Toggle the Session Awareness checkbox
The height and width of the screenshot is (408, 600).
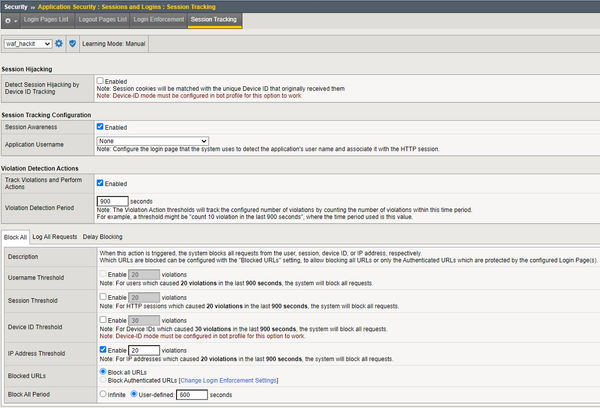pos(100,127)
